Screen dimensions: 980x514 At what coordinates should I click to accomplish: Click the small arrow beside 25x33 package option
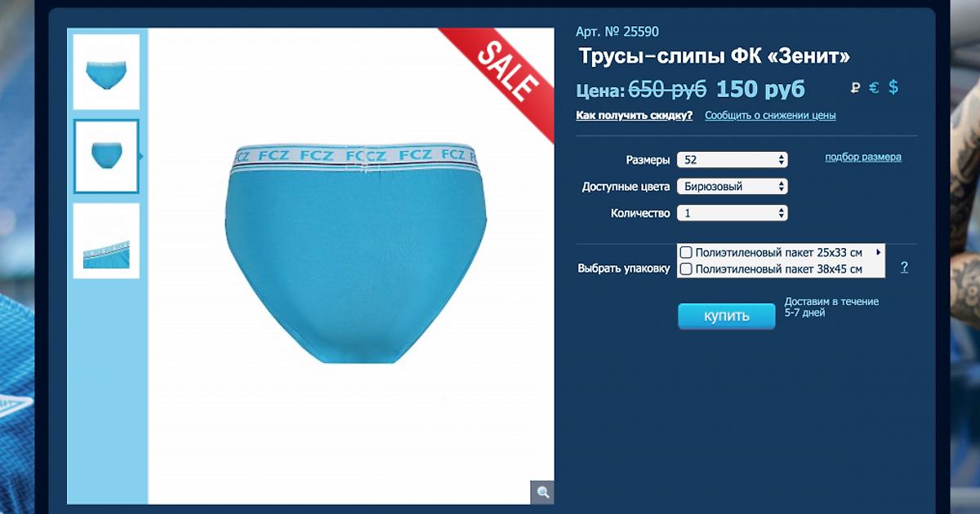(879, 252)
